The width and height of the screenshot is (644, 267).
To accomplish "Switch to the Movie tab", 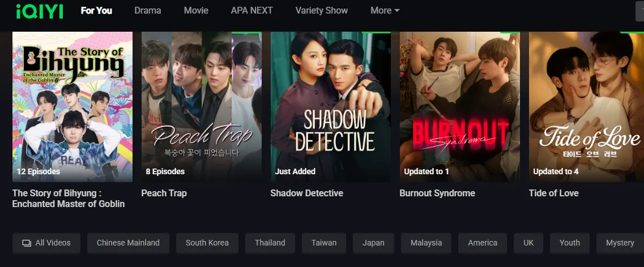I will pyautogui.click(x=196, y=11).
